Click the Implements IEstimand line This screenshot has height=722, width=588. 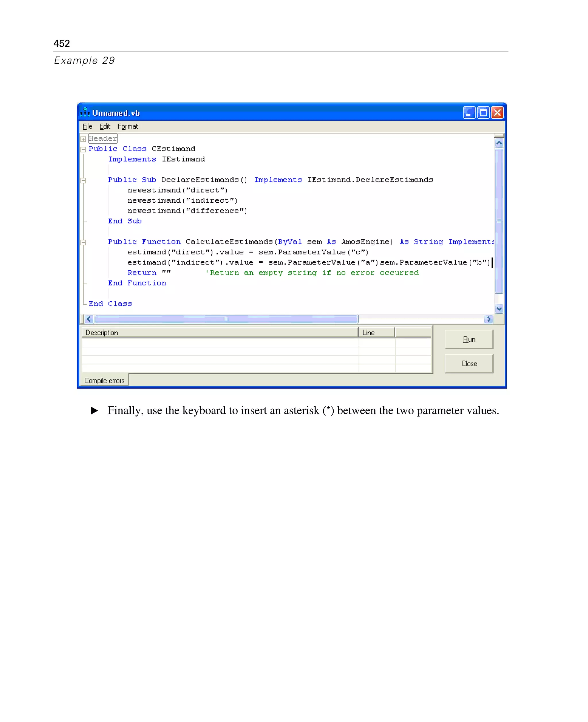156,159
